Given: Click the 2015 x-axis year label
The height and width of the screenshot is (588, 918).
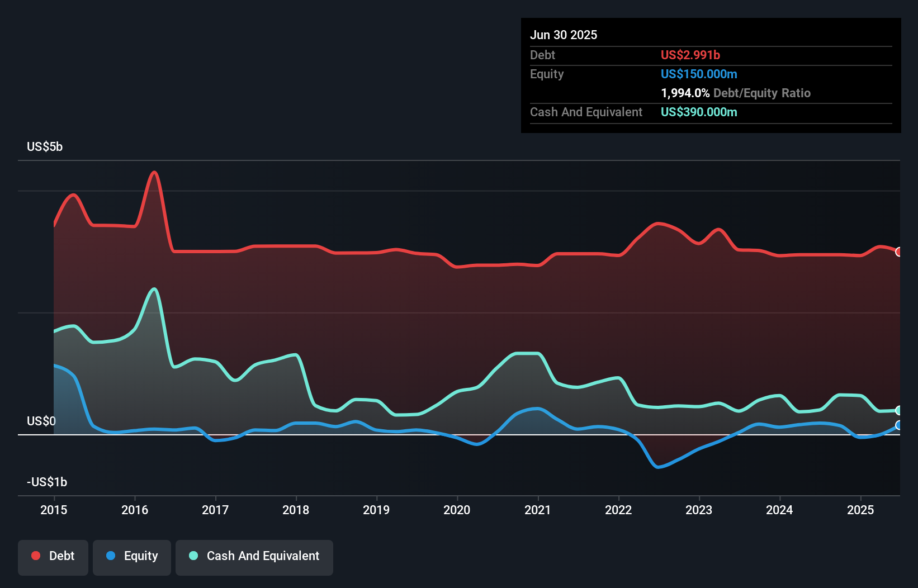Looking at the screenshot, I should pos(54,510).
